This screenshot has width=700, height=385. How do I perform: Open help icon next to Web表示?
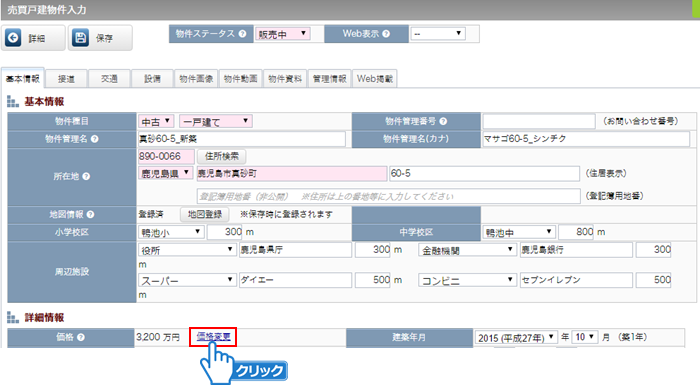click(386, 34)
